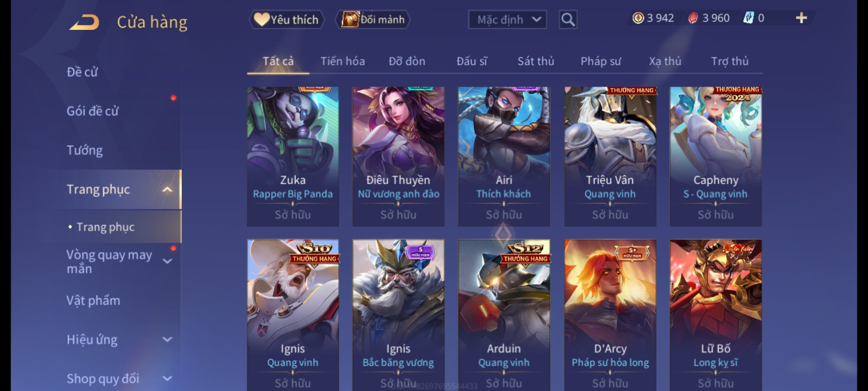Open Đổi mảnh fragment exchange chest
868x391 pixels.
[x=373, y=20]
